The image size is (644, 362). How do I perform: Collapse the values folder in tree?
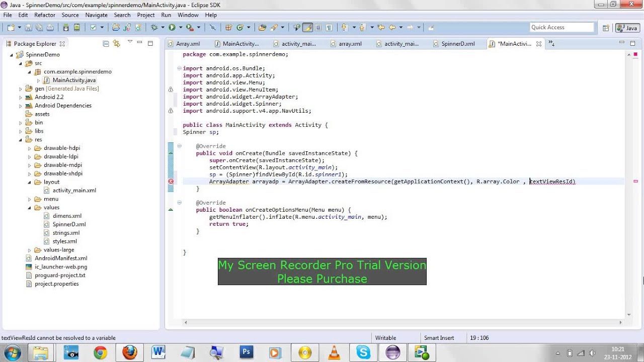tap(29, 208)
